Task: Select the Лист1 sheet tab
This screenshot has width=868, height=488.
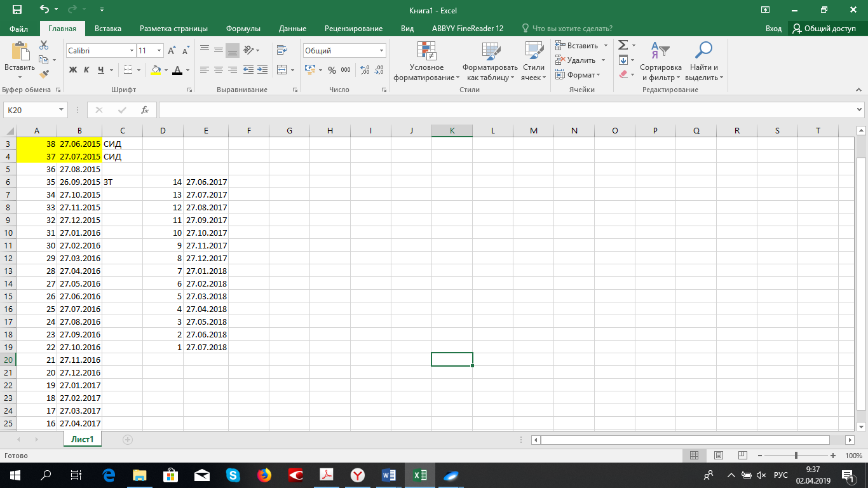Action: [83, 439]
